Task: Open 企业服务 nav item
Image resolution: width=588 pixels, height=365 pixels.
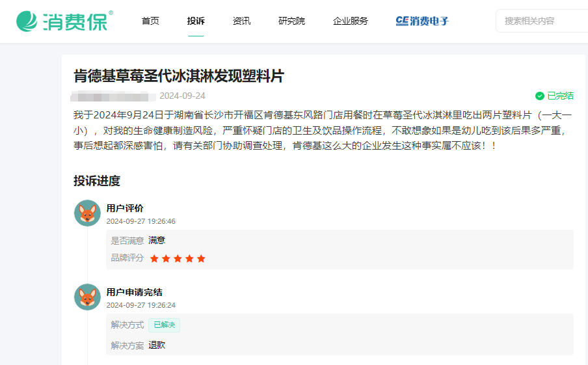Action: tap(350, 21)
